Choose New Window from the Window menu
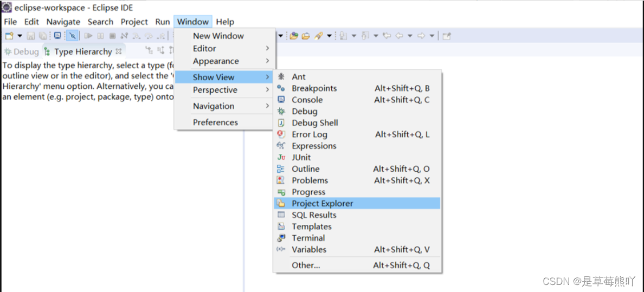 click(224, 36)
